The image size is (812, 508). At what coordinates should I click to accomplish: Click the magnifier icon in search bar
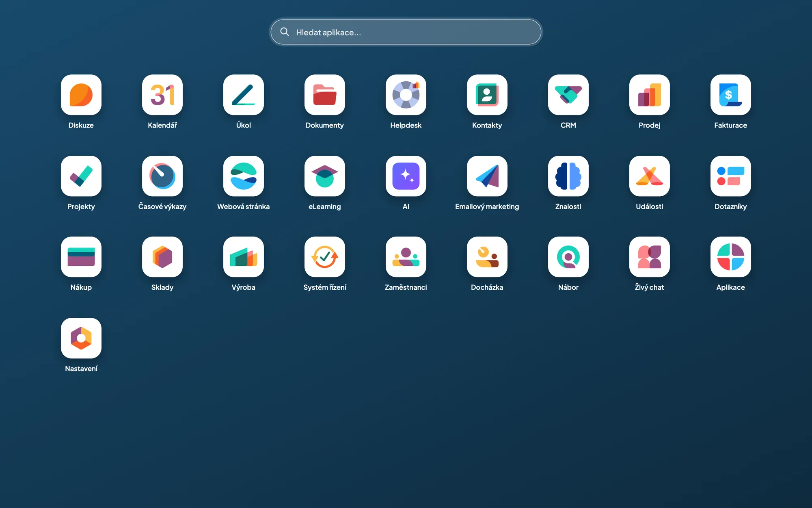pos(285,32)
